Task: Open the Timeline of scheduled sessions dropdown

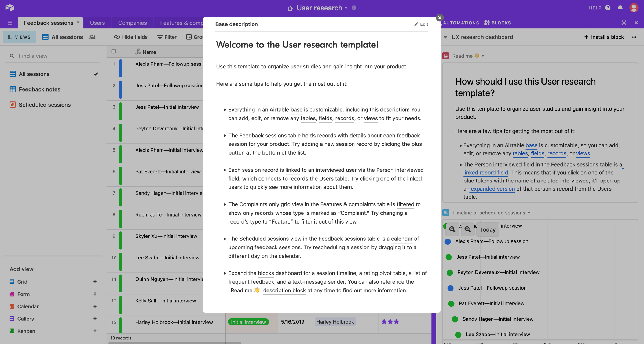Action: tap(529, 213)
